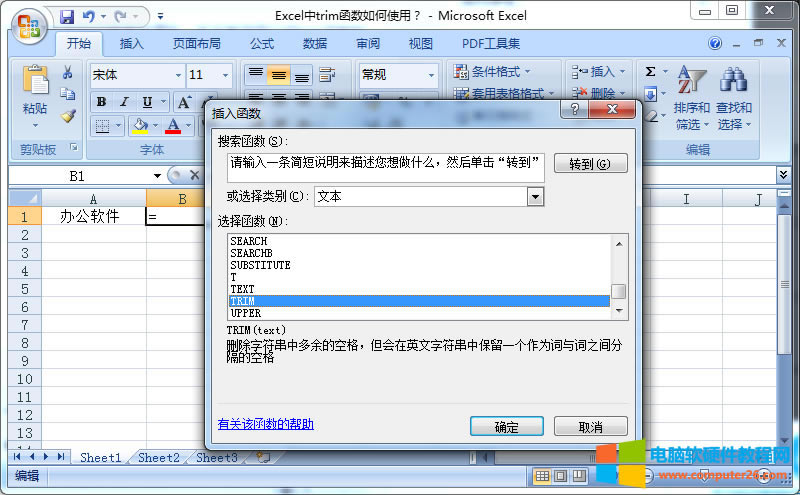Click the AutoSum sigma icon
This screenshot has height=495, width=800.
tap(650, 71)
